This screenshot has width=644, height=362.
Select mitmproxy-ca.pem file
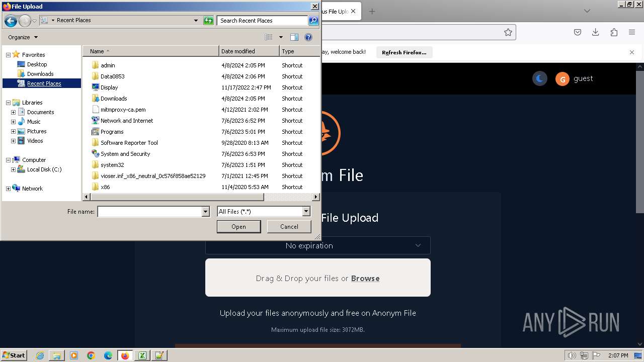123,110
